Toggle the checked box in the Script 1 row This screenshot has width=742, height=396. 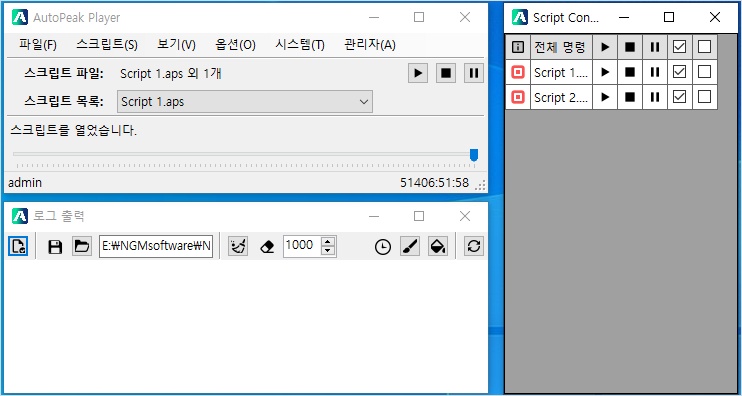pyautogui.click(x=680, y=72)
